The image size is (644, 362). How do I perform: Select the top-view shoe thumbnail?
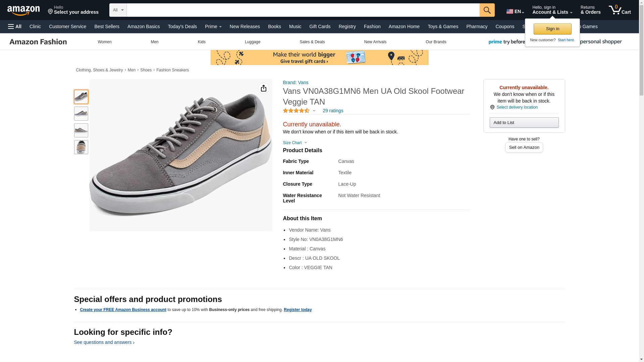[81, 147]
